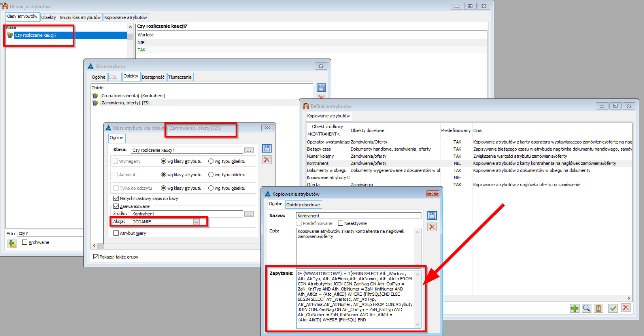Image resolution: width=644 pixels, height=336 pixels.
Task: Click the magnifier preview icon
Action: click(586, 308)
